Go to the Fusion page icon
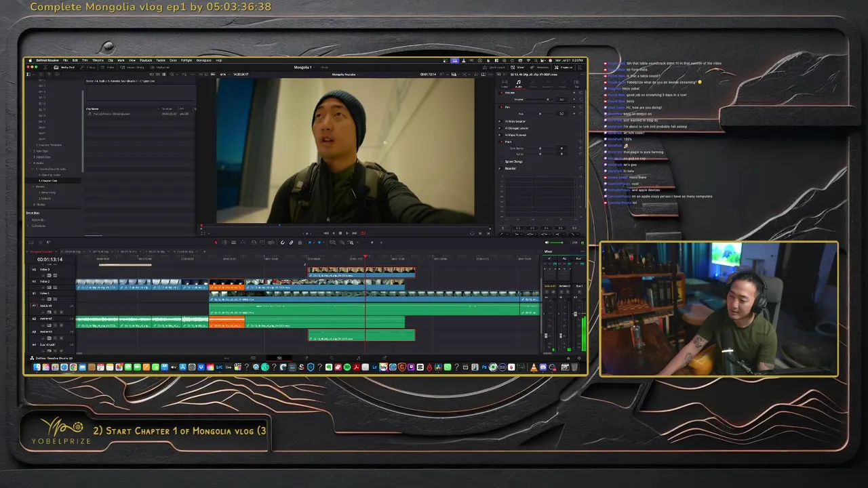 pos(306,357)
